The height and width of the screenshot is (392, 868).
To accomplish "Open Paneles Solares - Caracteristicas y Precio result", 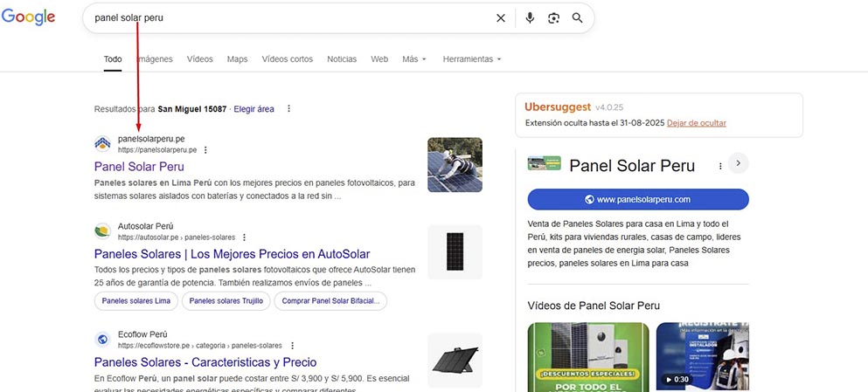I will 205,362.
